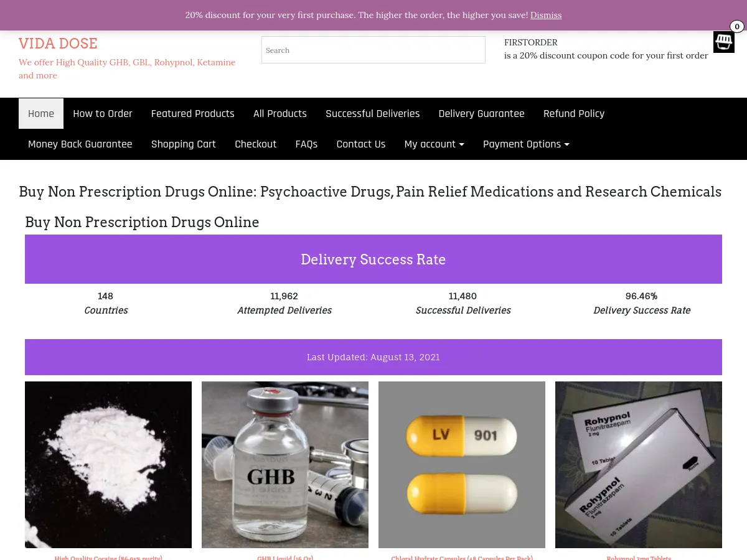This screenshot has width=747, height=560.
Task: Go to the Shopping Cart menu item
Action: (184, 144)
